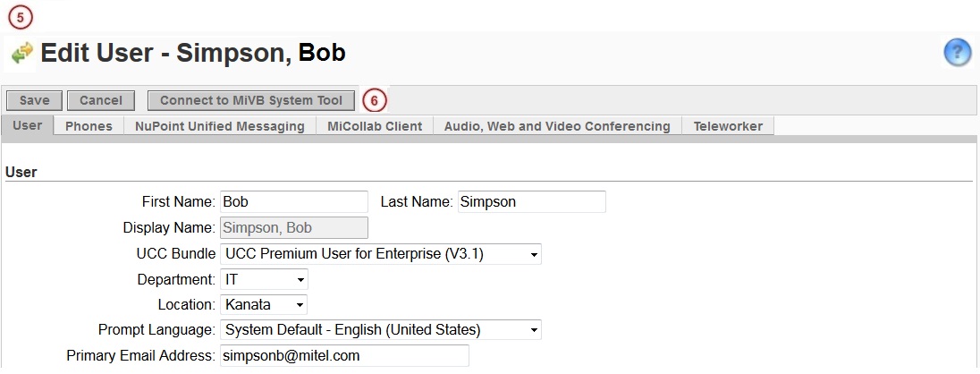Click the green-yellow arrows Edit User icon
The width and height of the screenshot is (980, 374).
coord(21,54)
